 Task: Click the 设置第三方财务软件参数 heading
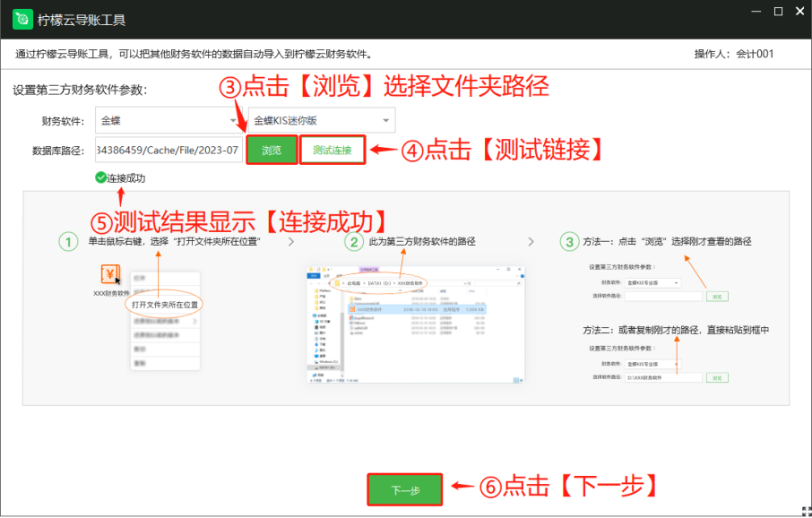(x=81, y=90)
